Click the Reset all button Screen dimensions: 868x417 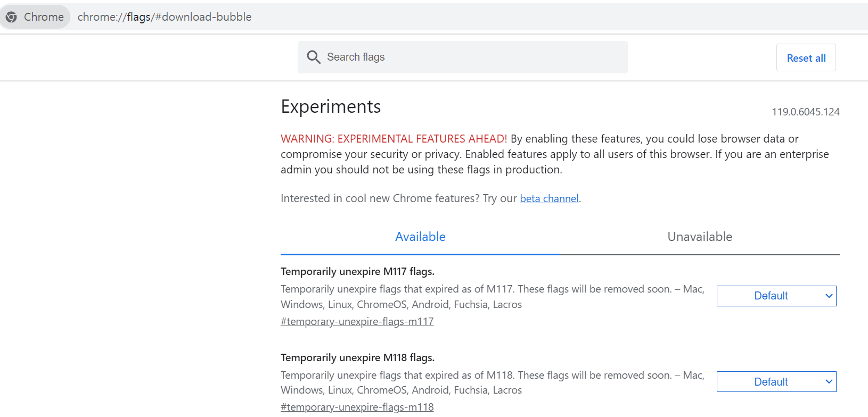point(806,57)
